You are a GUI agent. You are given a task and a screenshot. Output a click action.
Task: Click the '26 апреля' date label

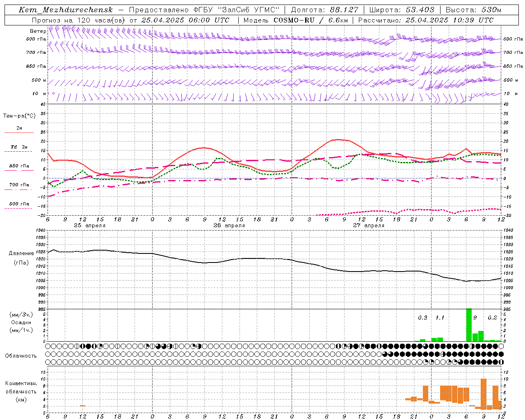coord(229,226)
